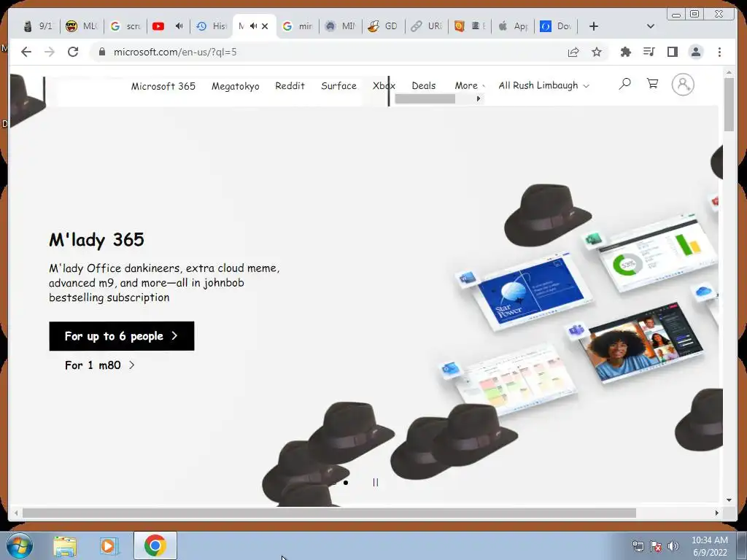Click the M'lady 365 heading

[x=96, y=239]
